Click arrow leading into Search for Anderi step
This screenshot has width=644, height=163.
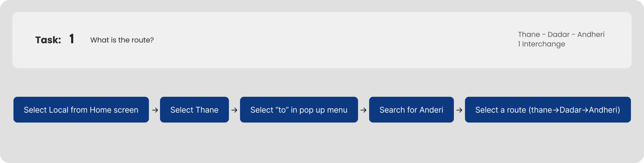363,110
